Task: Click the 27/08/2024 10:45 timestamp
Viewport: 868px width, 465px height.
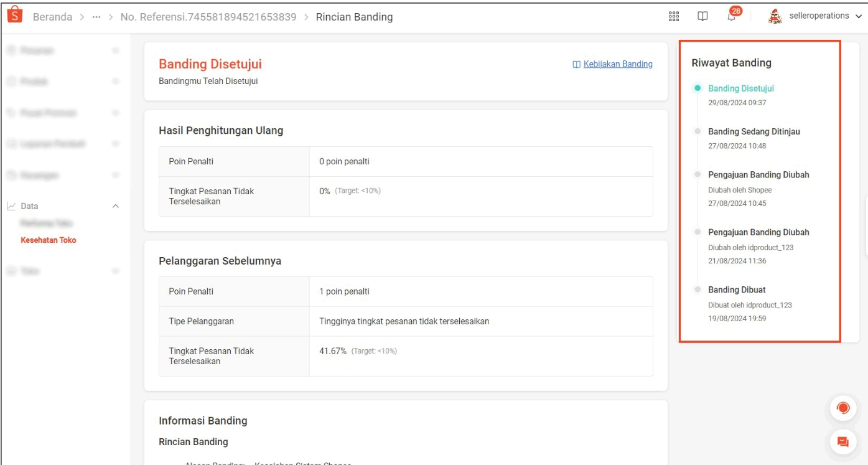Action: pos(737,204)
